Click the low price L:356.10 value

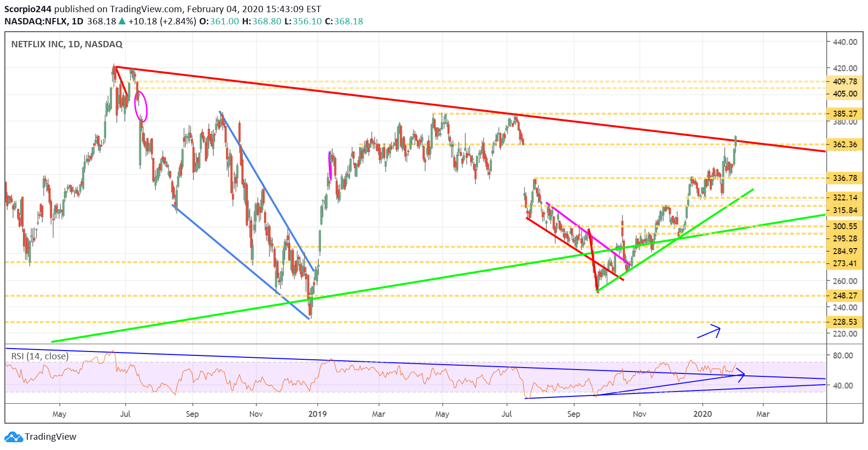(303, 21)
